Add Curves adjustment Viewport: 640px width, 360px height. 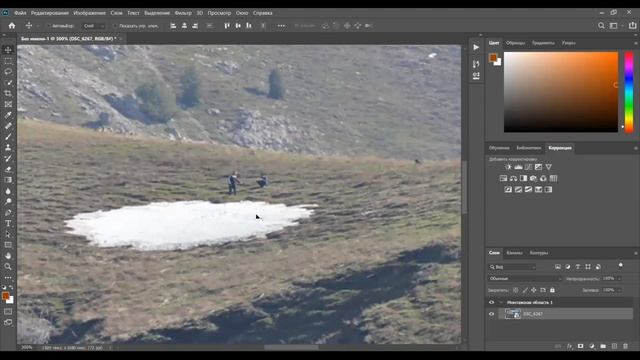[x=528, y=167]
